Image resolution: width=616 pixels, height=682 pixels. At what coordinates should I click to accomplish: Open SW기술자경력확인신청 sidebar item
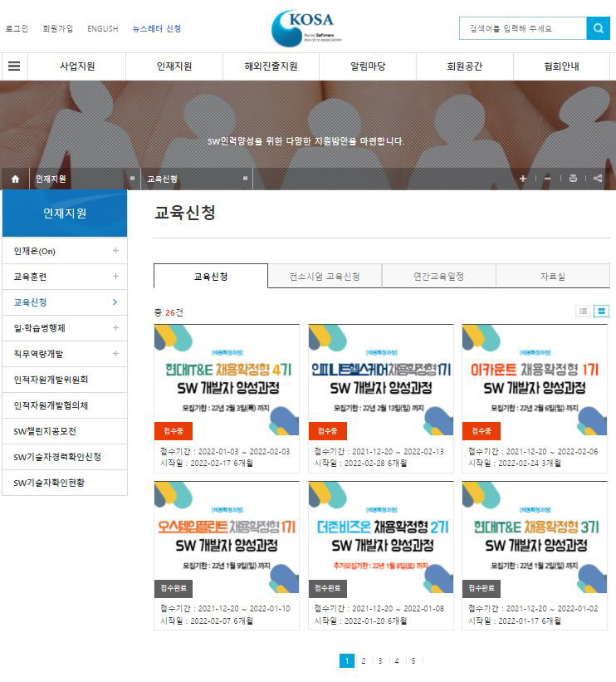pos(65,457)
